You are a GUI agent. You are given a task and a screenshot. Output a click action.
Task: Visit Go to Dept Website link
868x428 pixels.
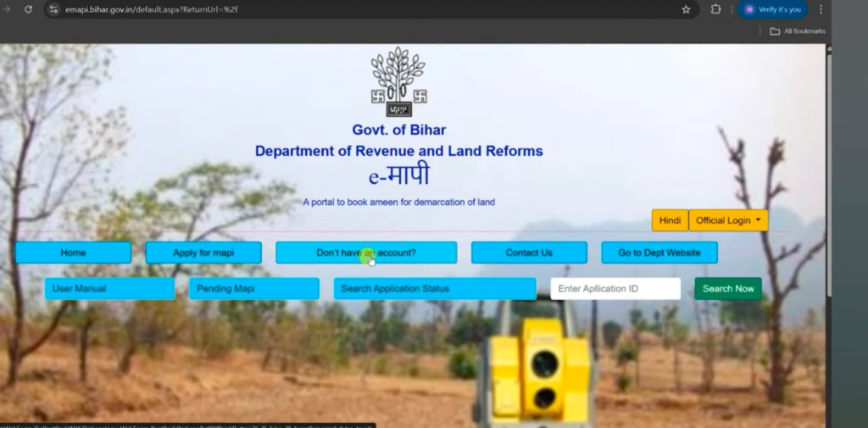coord(659,253)
